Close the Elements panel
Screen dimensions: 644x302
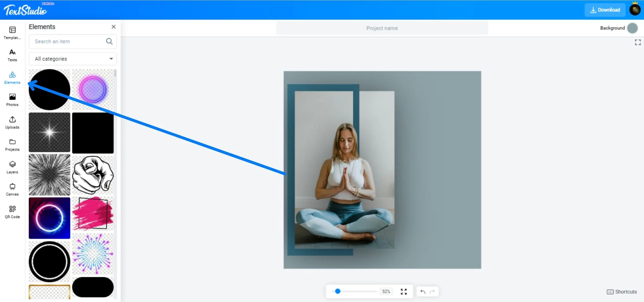click(x=113, y=27)
